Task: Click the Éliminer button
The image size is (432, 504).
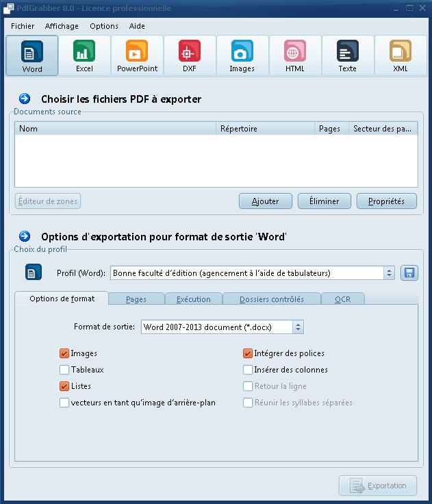Action: coord(325,201)
